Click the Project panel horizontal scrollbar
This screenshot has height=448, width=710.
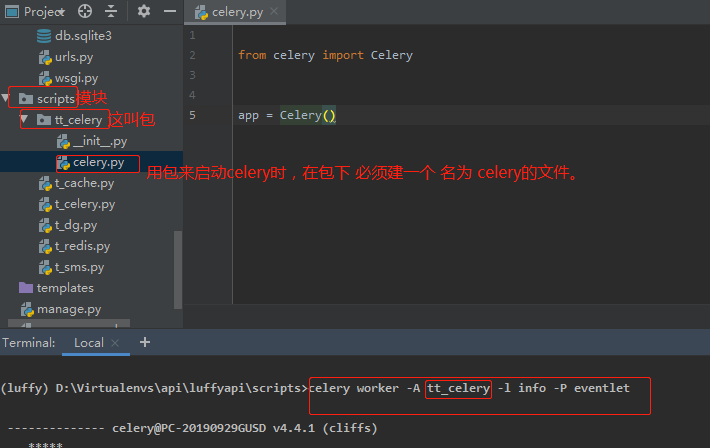69,323
